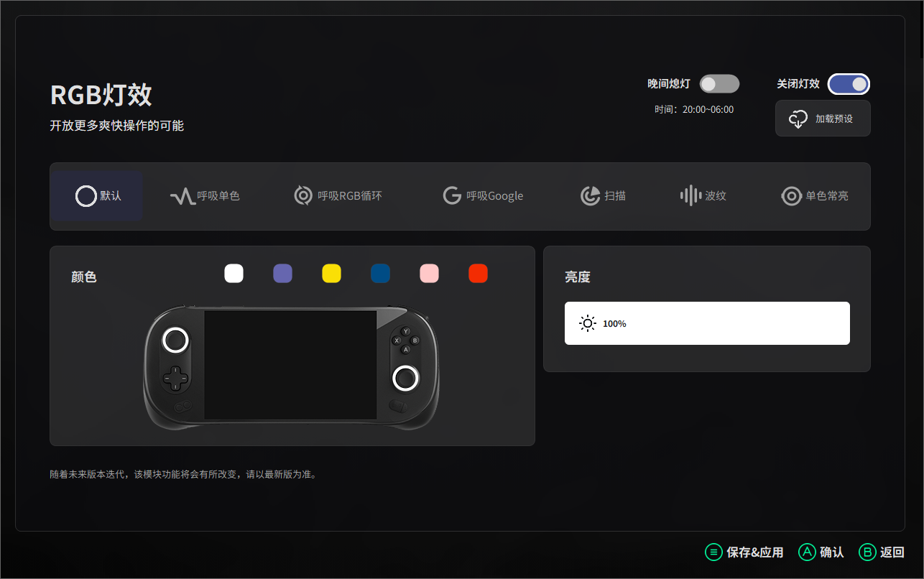Open the 呼吸Google tab

[x=483, y=196]
